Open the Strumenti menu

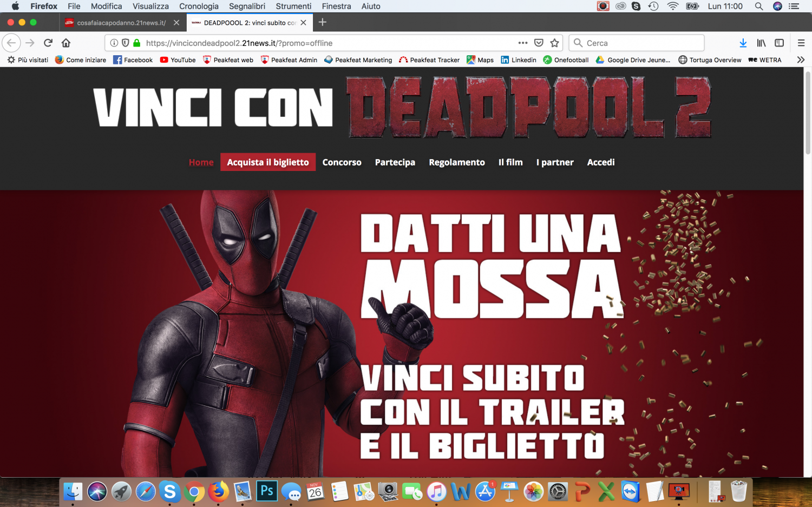(x=293, y=6)
